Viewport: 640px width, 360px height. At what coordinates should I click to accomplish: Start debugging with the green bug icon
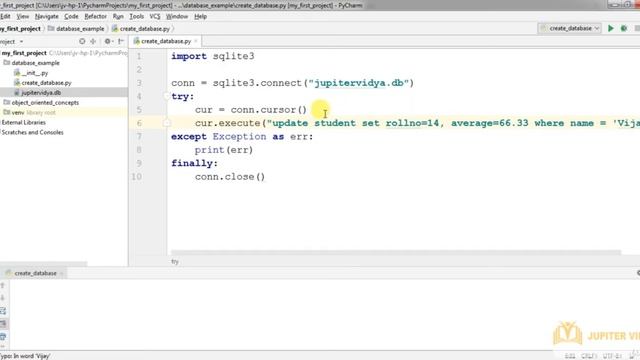[624, 28]
